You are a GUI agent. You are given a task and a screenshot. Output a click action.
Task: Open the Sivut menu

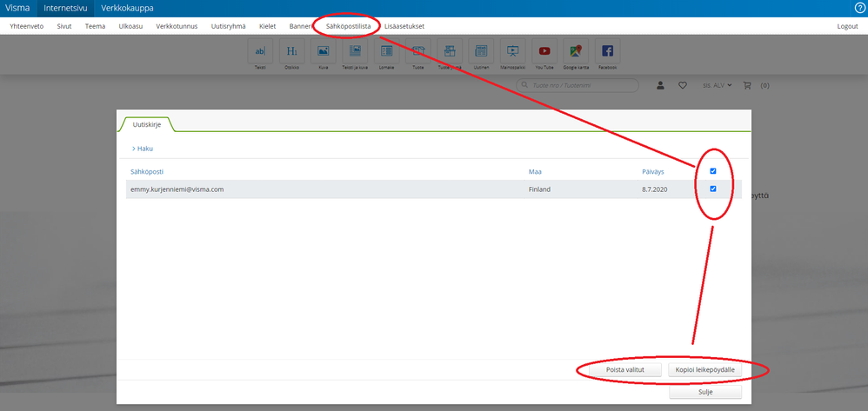(x=64, y=26)
